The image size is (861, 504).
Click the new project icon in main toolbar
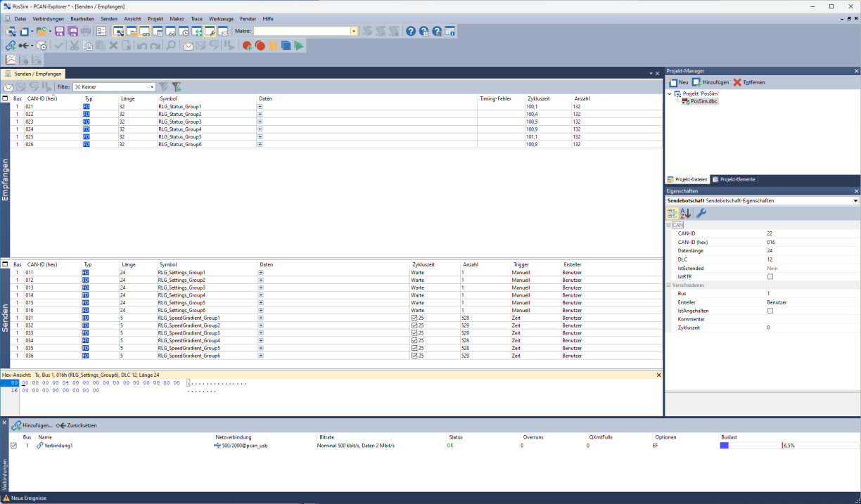[x=11, y=32]
